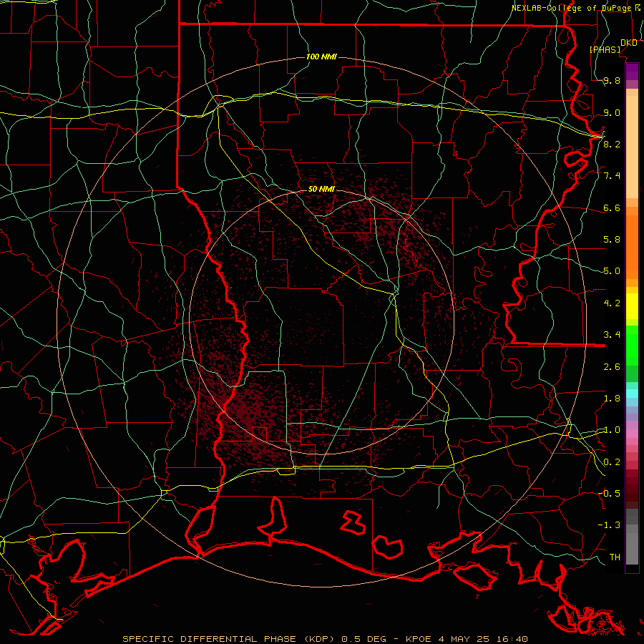Pick the cyan band of the color bar
Screen dimensions: 644x644
tap(632, 394)
